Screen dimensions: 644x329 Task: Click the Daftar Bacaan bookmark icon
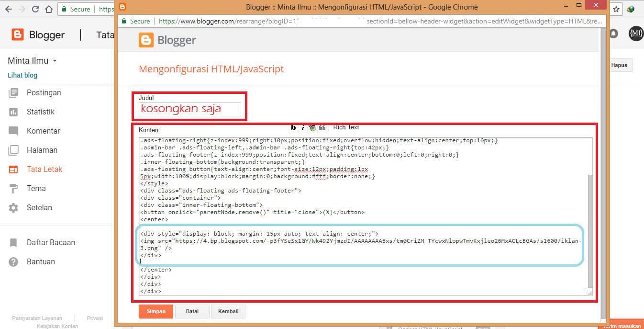click(13, 242)
